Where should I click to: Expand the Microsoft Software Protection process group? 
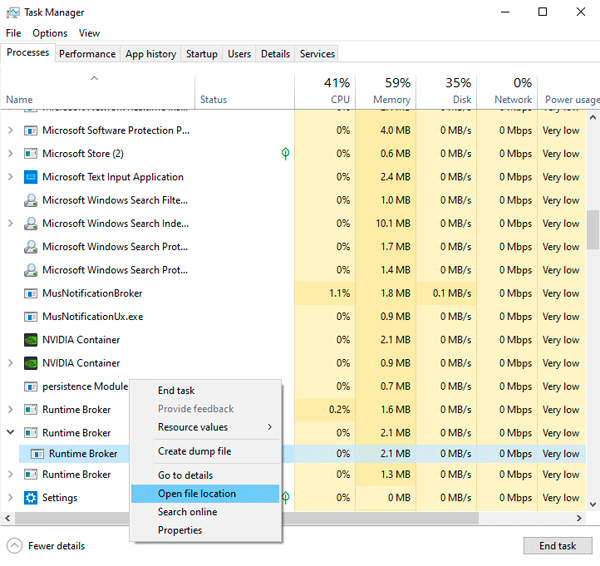11,131
